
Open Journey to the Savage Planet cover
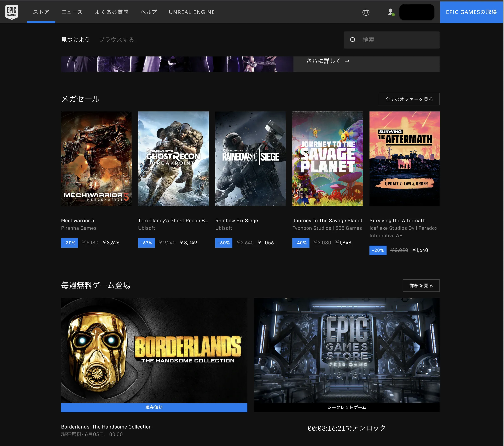click(x=327, y=159)
